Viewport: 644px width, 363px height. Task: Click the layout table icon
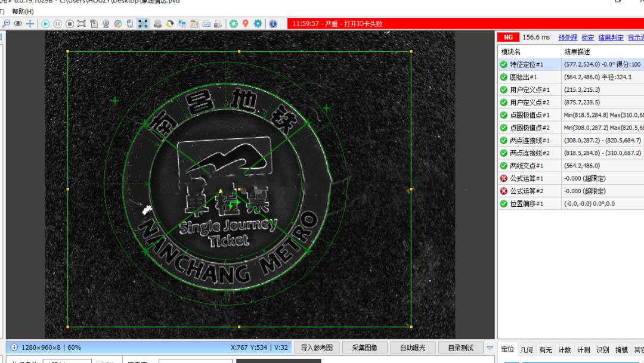coord(194,24)
